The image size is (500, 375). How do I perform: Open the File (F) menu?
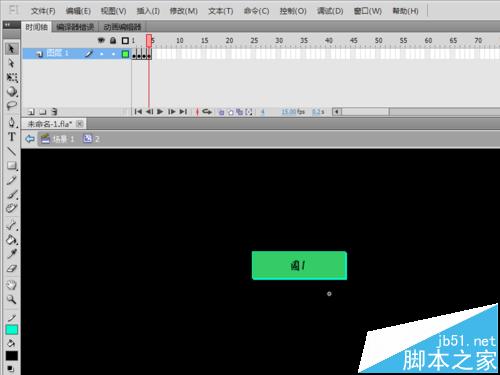(43, 11)
